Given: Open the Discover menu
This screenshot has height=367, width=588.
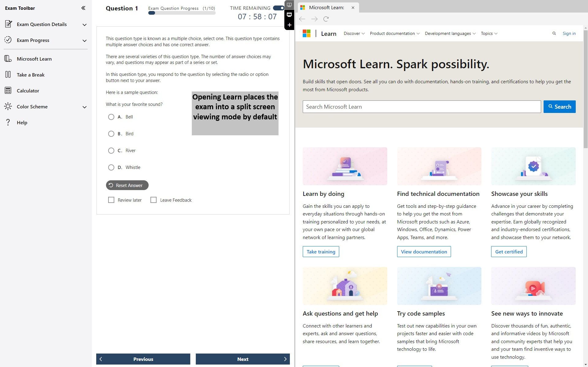Looking at the screenshot, I should 353,33.
